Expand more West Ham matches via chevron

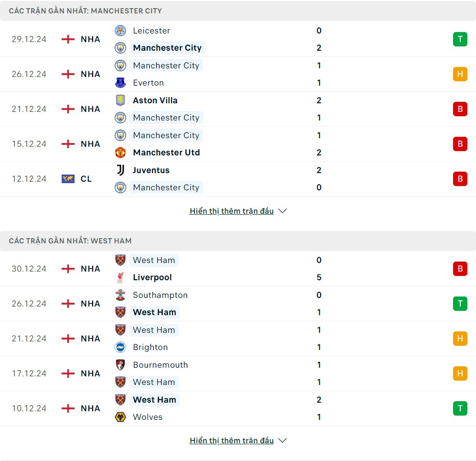point(282,440)
